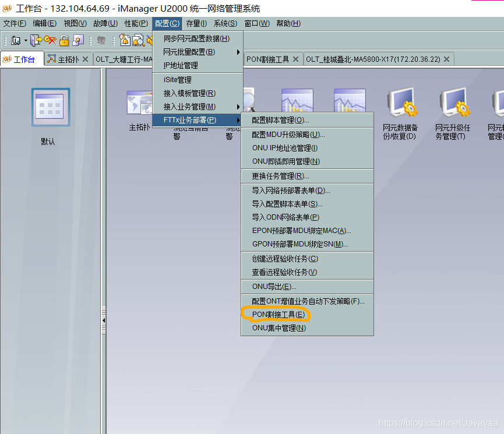Open the 视图(V) menu
Image resolution: width=504 pixels, height=434 pixels.
point(75,23)
